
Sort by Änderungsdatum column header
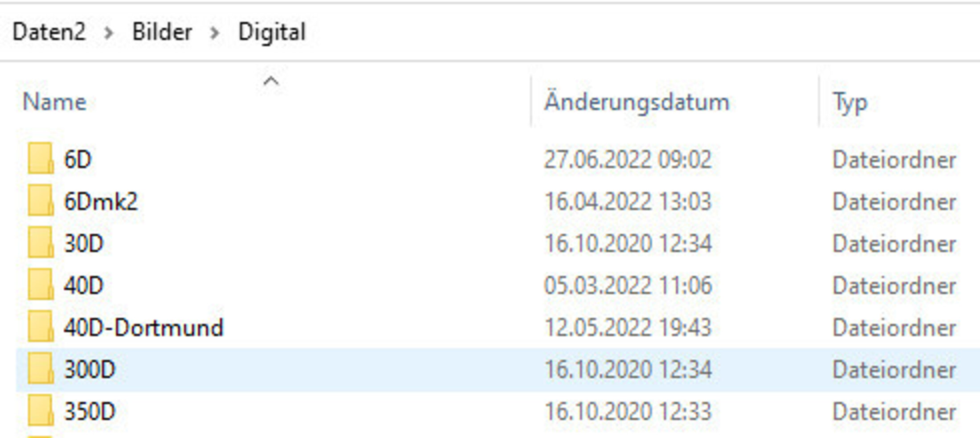click(x=637, y=102)
